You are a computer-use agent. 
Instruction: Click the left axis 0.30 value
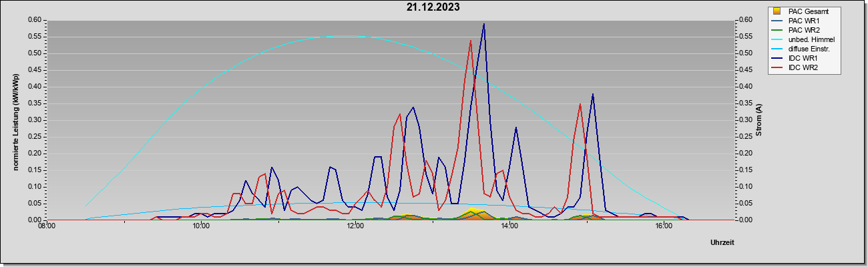pos(35,120)
